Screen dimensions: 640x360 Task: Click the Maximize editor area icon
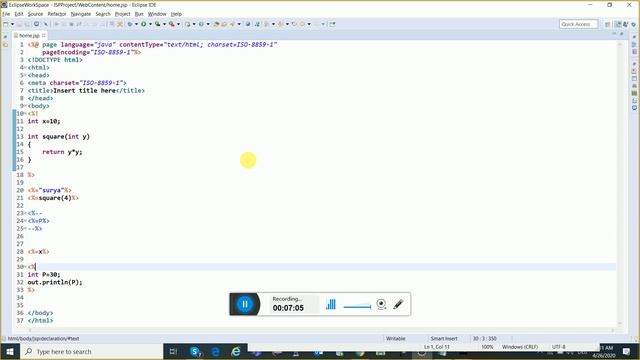[x=622, y=34]
